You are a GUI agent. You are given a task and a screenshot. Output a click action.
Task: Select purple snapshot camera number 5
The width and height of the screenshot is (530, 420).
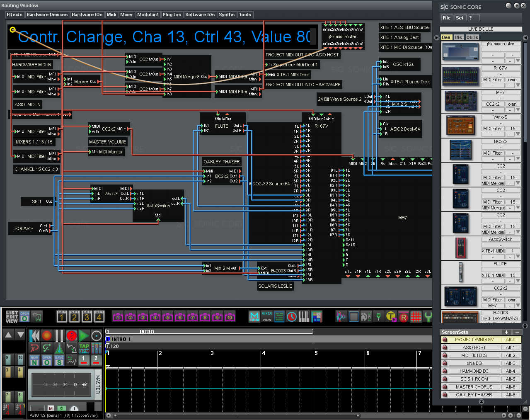coord(167,317)
